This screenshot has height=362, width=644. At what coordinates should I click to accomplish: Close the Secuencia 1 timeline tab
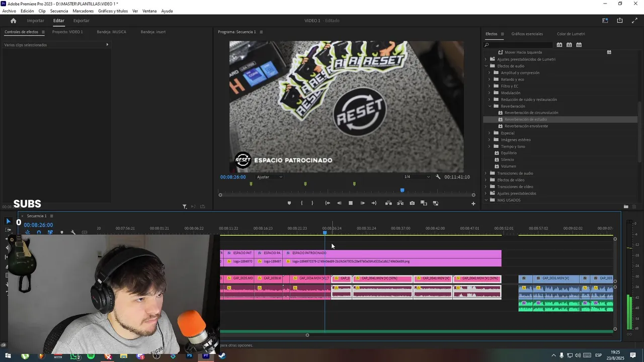click(x=22, y=216)
